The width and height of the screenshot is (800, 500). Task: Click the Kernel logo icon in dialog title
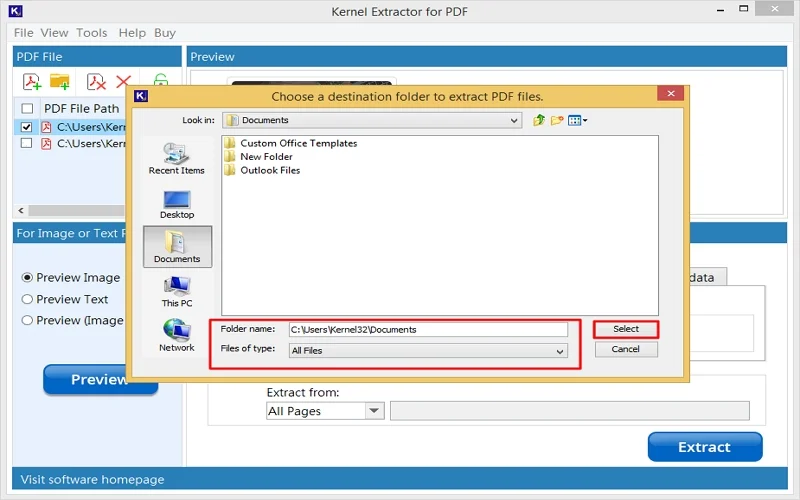(141, 96)
